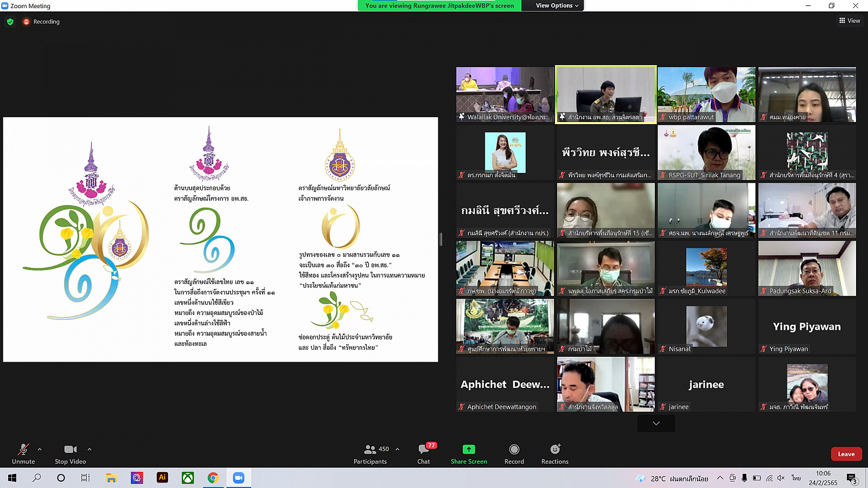This screenshot has width=868, height=488.
Task: Leave the meeting
Action: [x=846, y=454]
